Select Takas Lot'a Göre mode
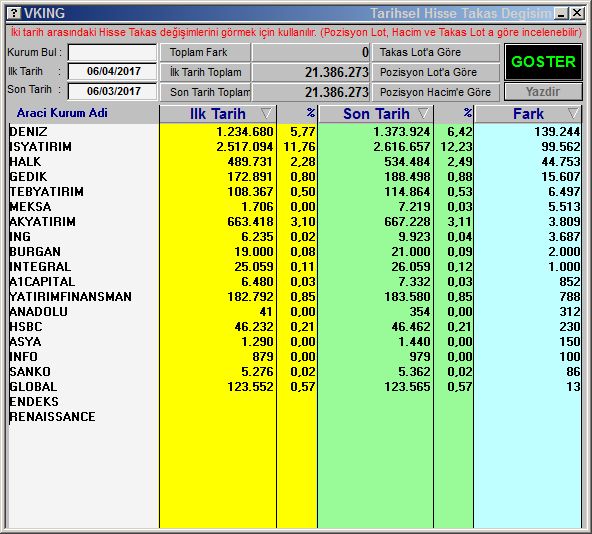The width and height of the screenshot is (592, 534). 436,52
